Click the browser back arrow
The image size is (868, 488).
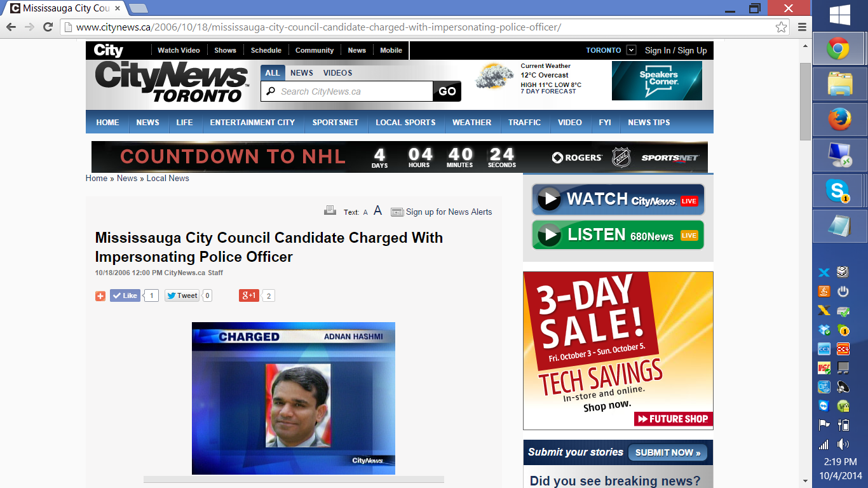click(11, 27)
